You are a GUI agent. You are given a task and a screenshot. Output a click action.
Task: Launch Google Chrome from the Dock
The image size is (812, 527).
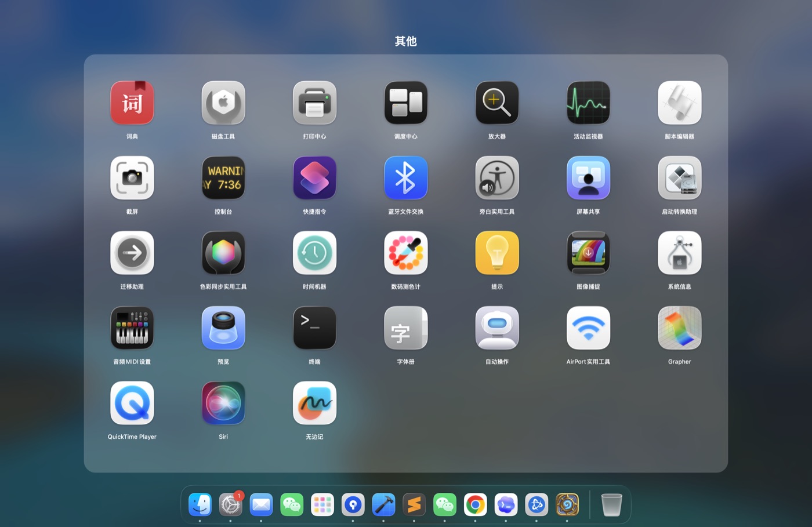[x=475, y=505]
